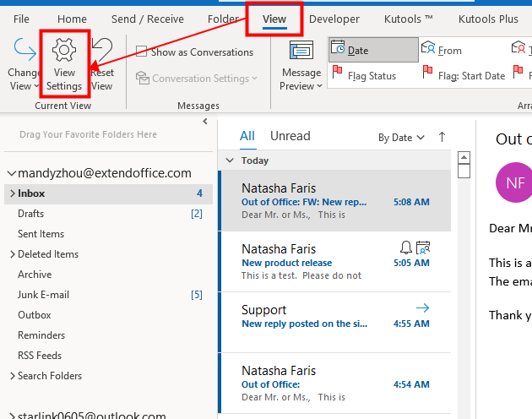
Task: Arrange messages by Date
Action: coord(372,51)
